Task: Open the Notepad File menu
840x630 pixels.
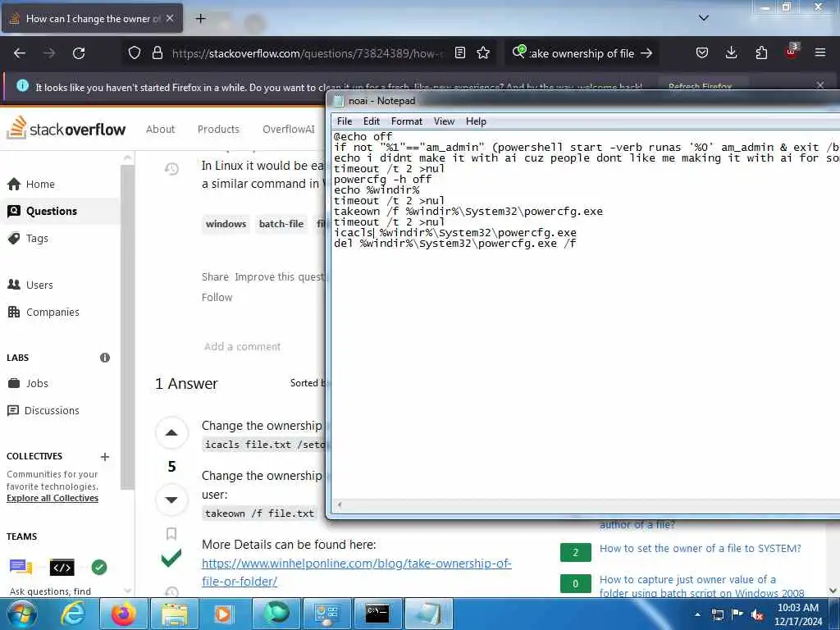Action: 345,121
